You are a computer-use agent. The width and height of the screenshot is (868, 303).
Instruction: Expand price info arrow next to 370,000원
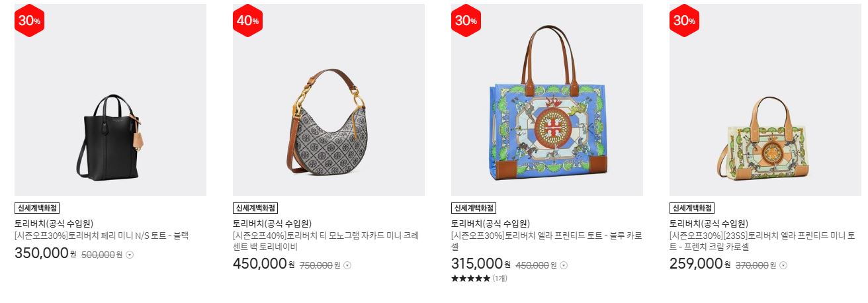coord(783,265)
